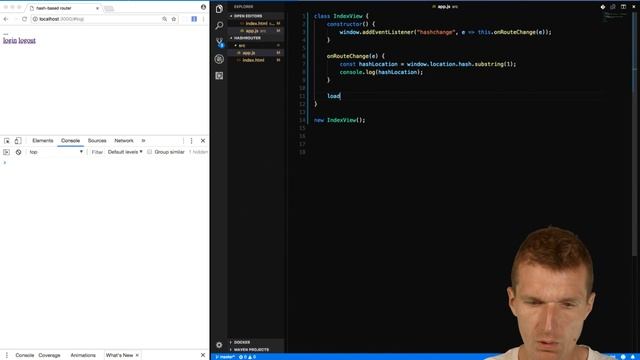Click the zoom magnifier icon in address bar
The width and height of the screenshot is (640, 360).
(x=164, y=19)
